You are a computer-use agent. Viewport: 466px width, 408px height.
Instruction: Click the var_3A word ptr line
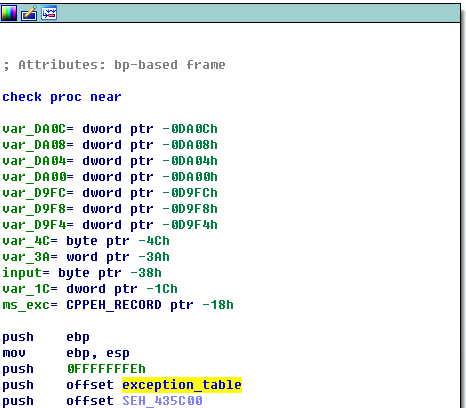[86, 257]
